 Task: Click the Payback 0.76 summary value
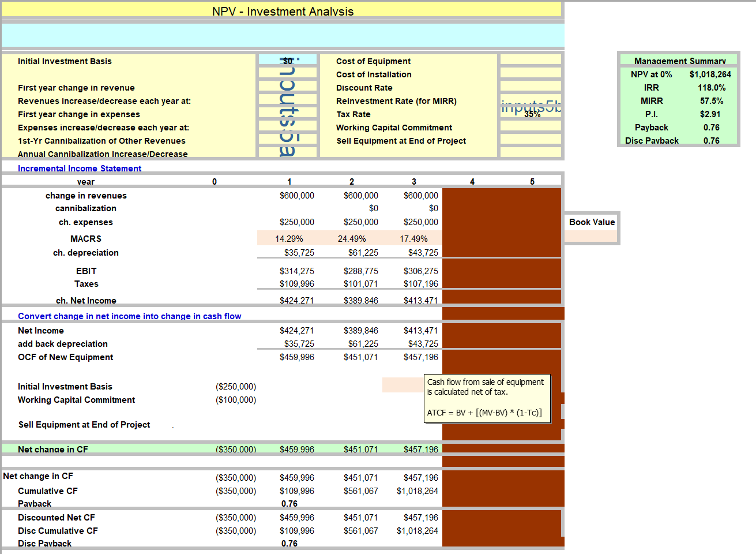coord(712,127)
